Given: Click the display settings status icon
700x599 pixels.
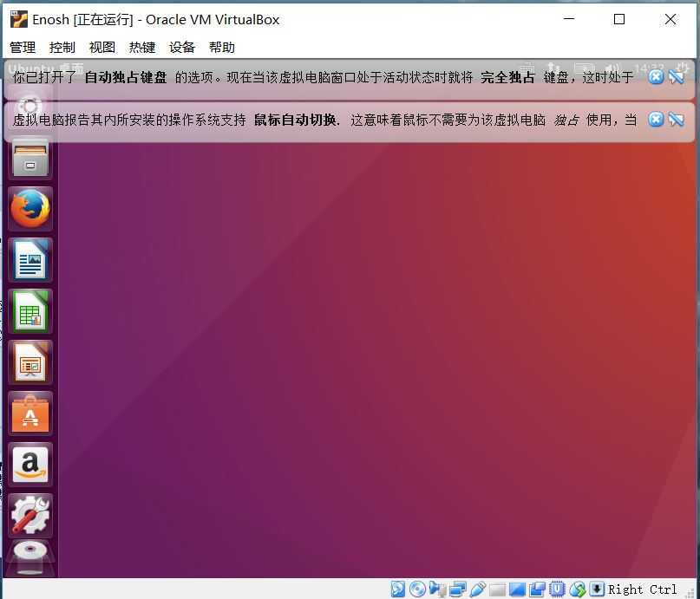Looking at the screenshot, I should point(517,589).
